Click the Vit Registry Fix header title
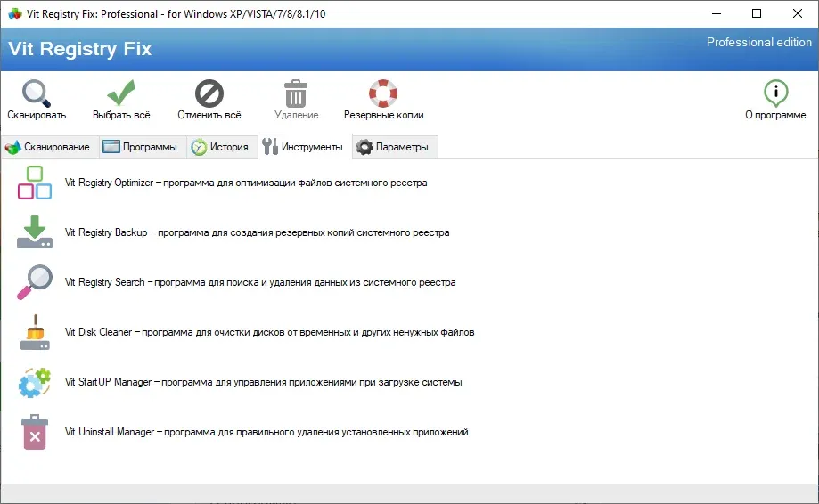 tap(80, 49)
